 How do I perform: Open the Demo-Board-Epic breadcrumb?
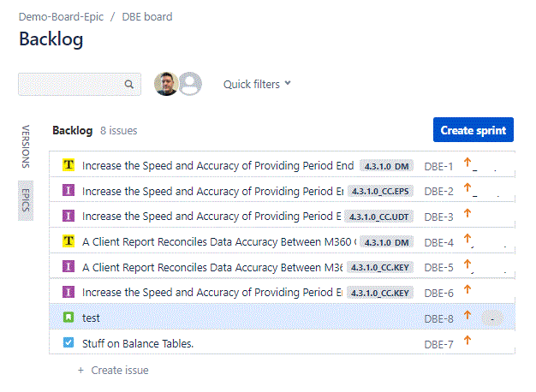click(61, 17)
